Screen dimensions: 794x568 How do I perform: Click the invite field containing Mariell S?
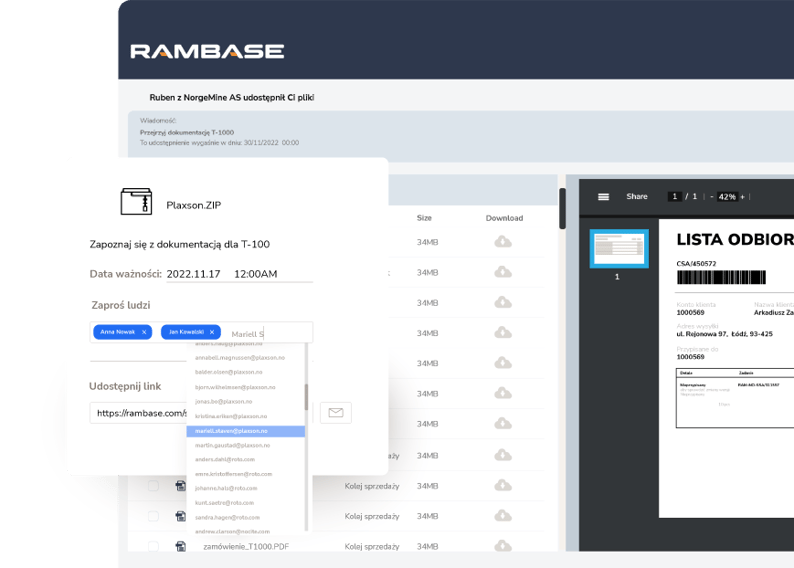tap(202, 333)
